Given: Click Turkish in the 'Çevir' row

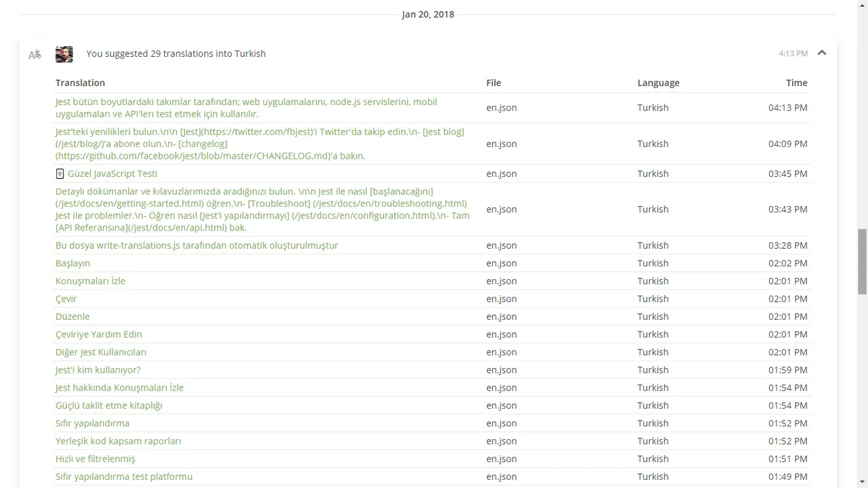Looking at the screenshot, I should point(653,299).
